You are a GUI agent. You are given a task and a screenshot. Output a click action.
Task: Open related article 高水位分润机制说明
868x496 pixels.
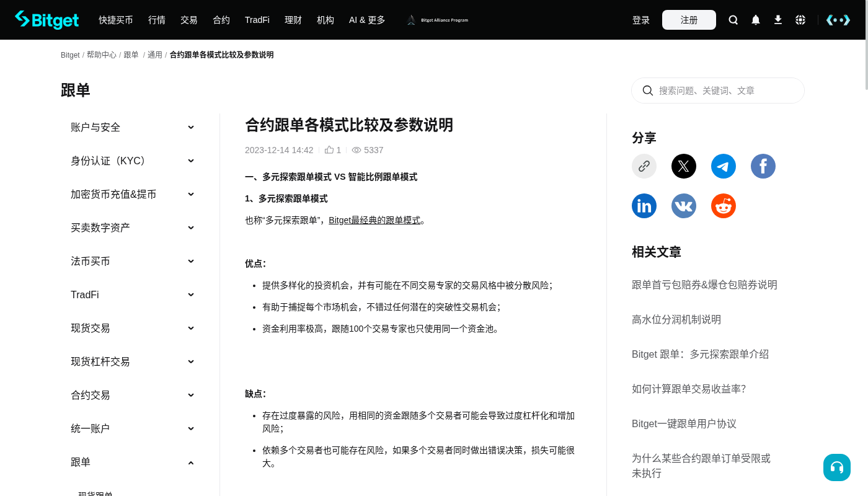tap(676, 319)
